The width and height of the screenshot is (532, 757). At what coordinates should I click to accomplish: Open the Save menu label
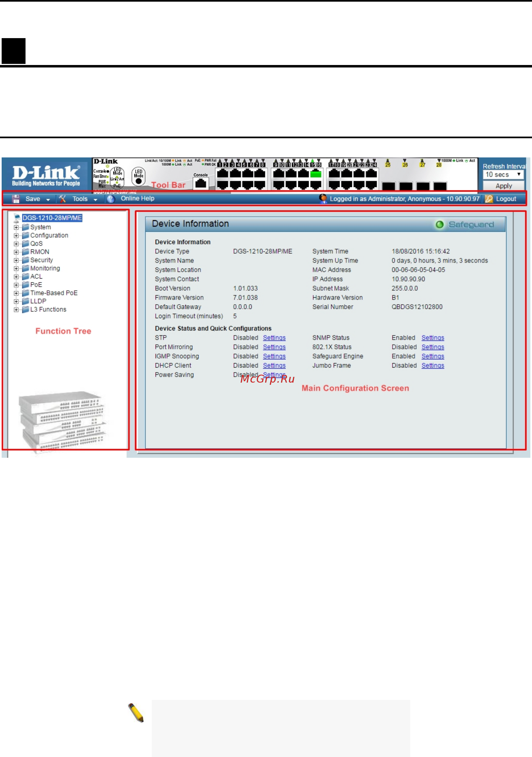33,199
